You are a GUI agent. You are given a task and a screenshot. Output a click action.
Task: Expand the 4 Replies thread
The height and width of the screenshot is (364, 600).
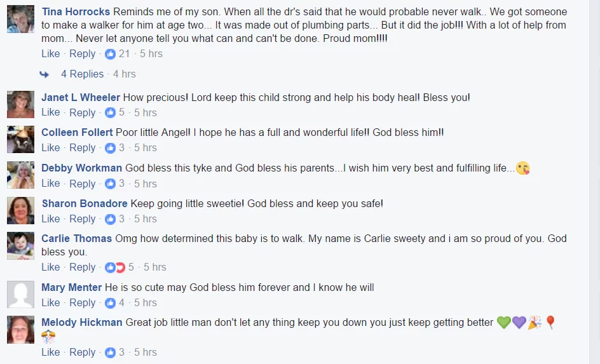pos(82,74)
